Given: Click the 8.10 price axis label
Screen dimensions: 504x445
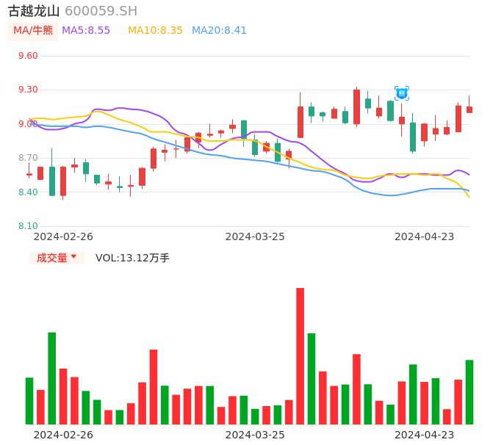Looking at the screenshot, I should click(27, 226).
